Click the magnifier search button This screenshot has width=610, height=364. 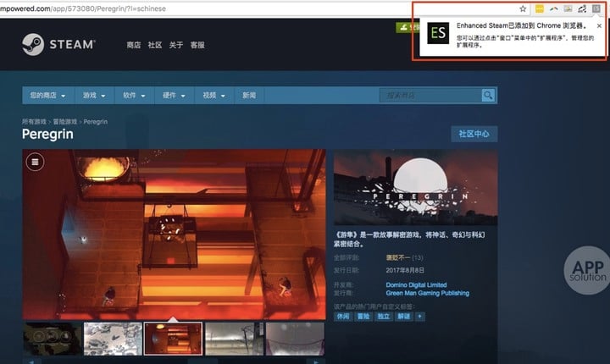(488, 96)
